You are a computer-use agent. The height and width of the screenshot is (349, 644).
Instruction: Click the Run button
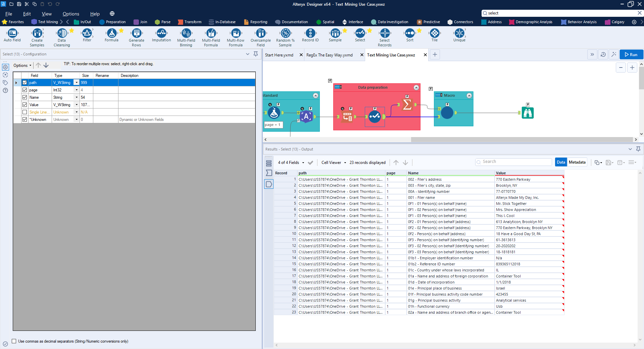631,54
